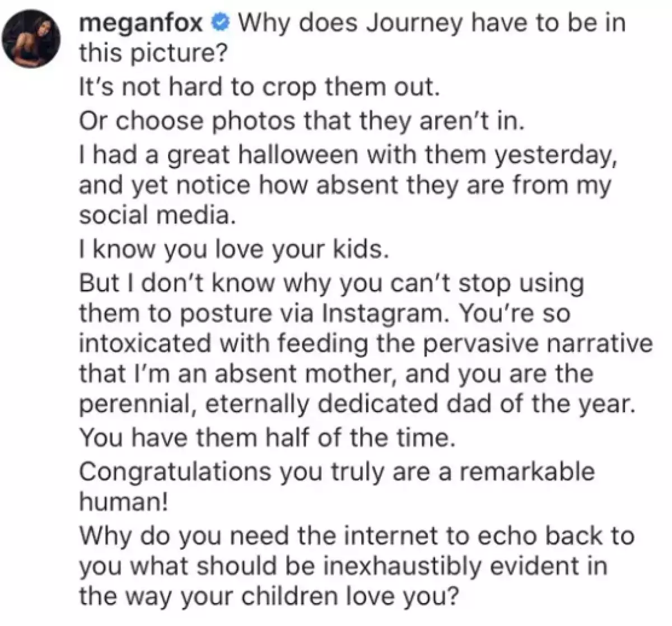The width and height of the screenshot is (672, 626).
Task: Click "You have them half of the time."
Action: 265,437
